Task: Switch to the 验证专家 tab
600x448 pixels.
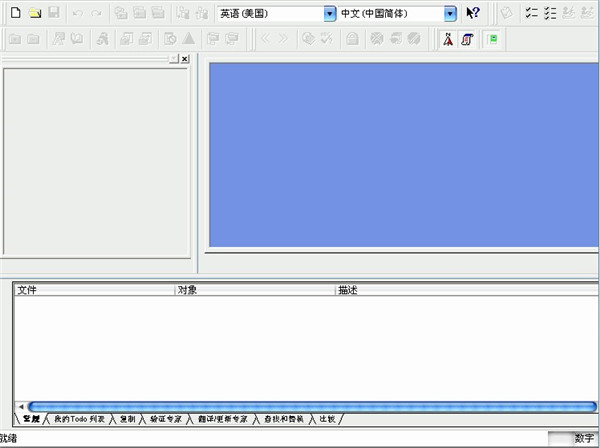Action: pyautogui.click(x=166, y=419)
